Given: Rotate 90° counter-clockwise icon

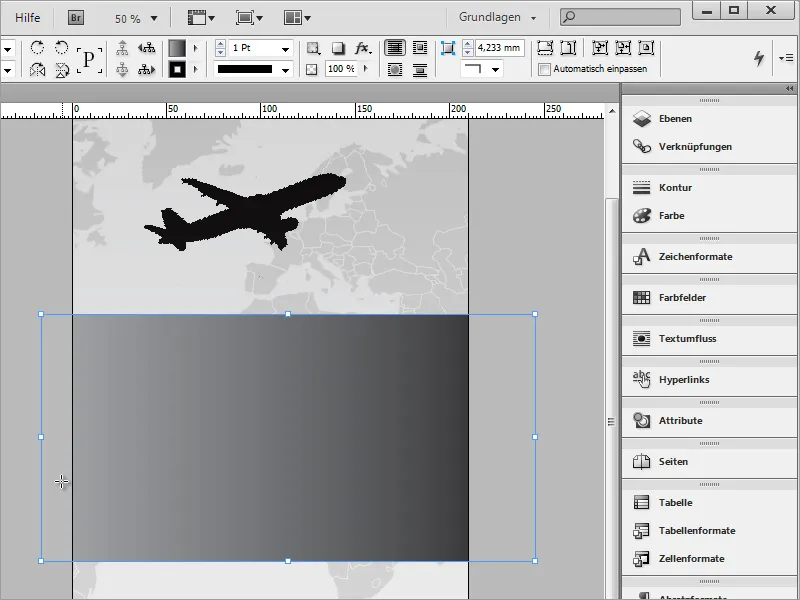Looking at the screenshot, I should click(x=61, y=48).
